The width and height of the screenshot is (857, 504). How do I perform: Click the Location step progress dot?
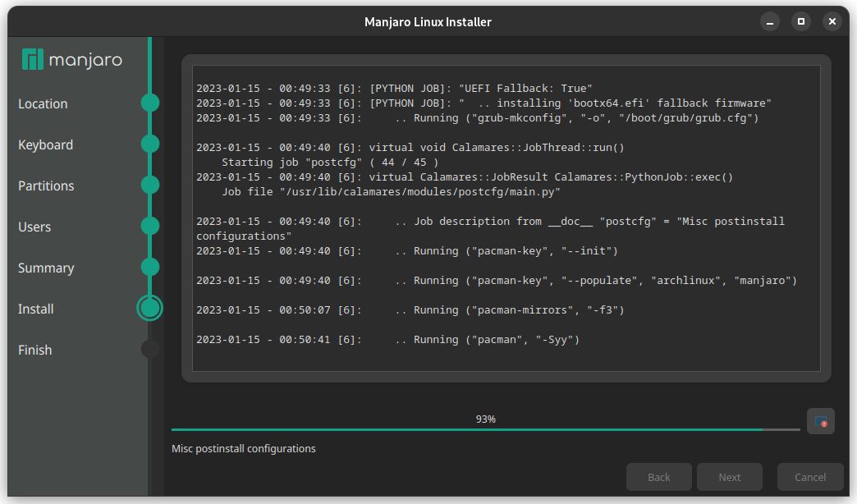[149, 103]
